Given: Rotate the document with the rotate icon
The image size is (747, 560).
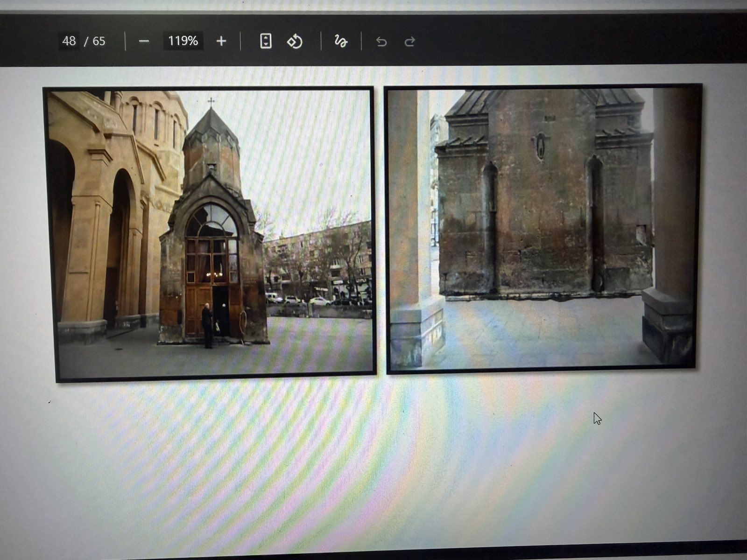Looking at the screenshot, I should [x=295, y=42].
